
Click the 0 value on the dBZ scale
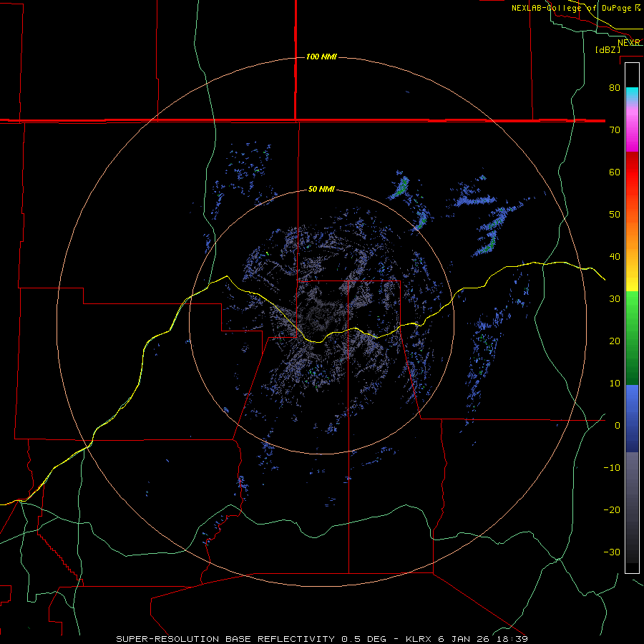click(x=618, y=426)
